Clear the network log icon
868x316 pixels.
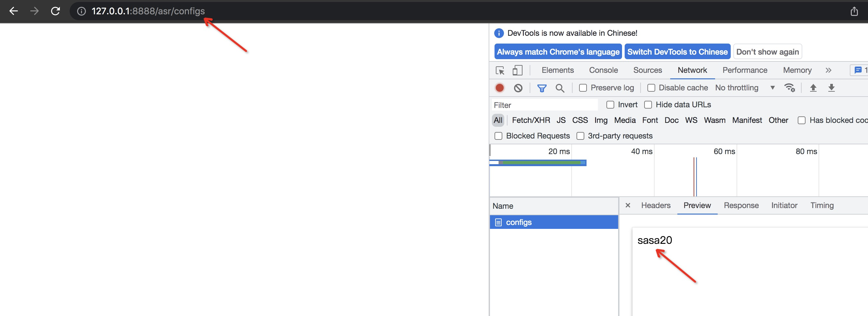coord(518,88)
